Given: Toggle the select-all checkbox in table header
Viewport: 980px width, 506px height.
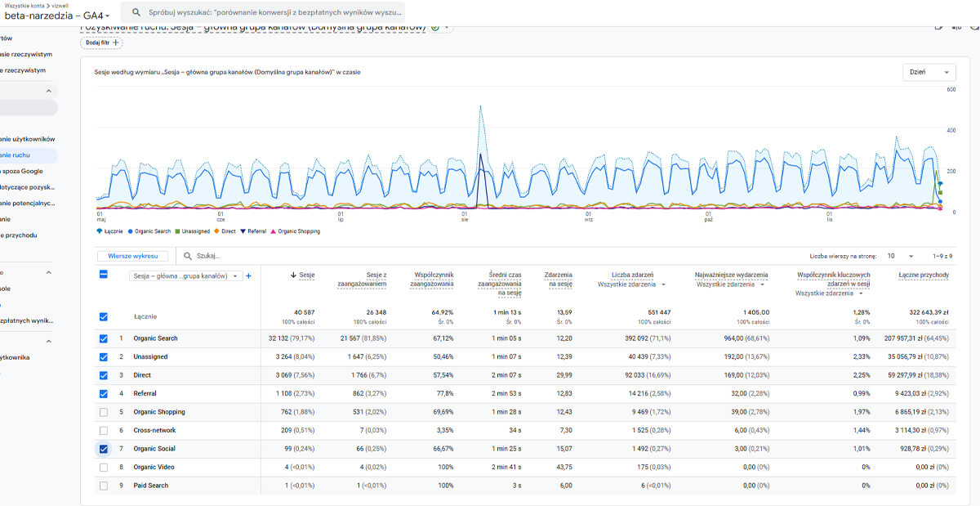Looking at the screenshot, I should 103,275.
